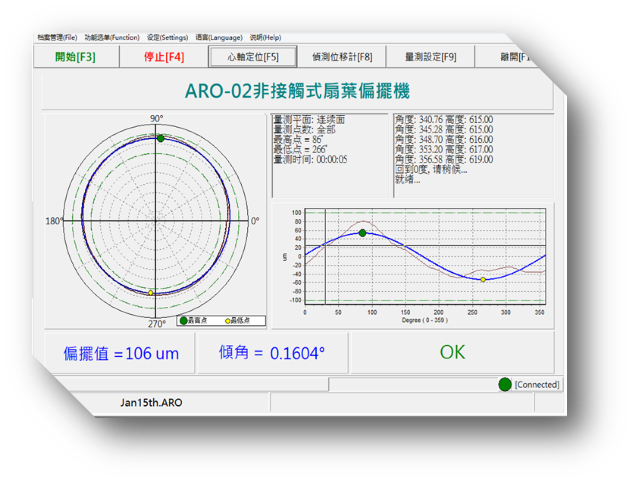Click log row 角度: 348.70 高度: 616.00
Screen dimensions: 632x483
point(444,139)
